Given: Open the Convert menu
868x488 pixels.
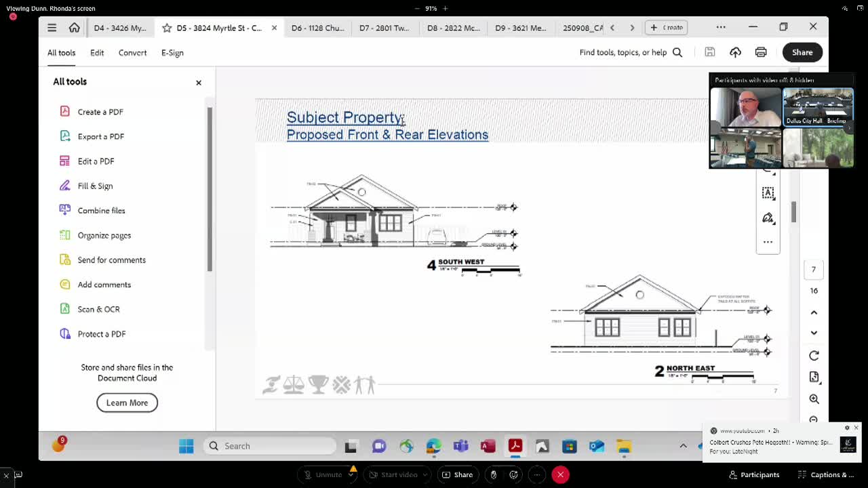Looking at the screenshot, I should click(x=132, y=53).
